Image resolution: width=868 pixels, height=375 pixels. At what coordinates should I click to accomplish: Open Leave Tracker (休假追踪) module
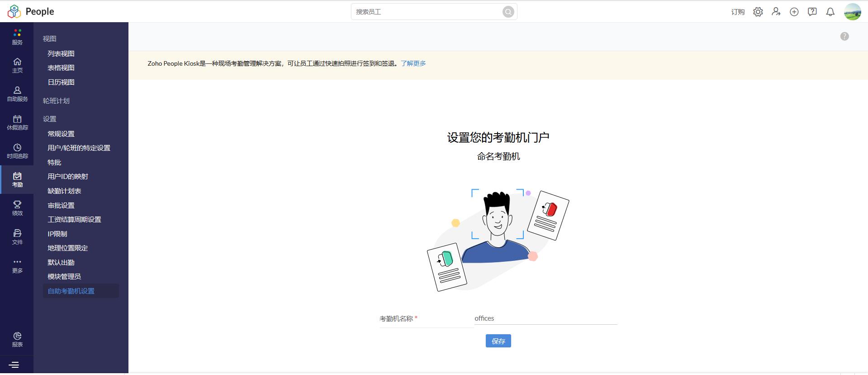pos(17,122)
